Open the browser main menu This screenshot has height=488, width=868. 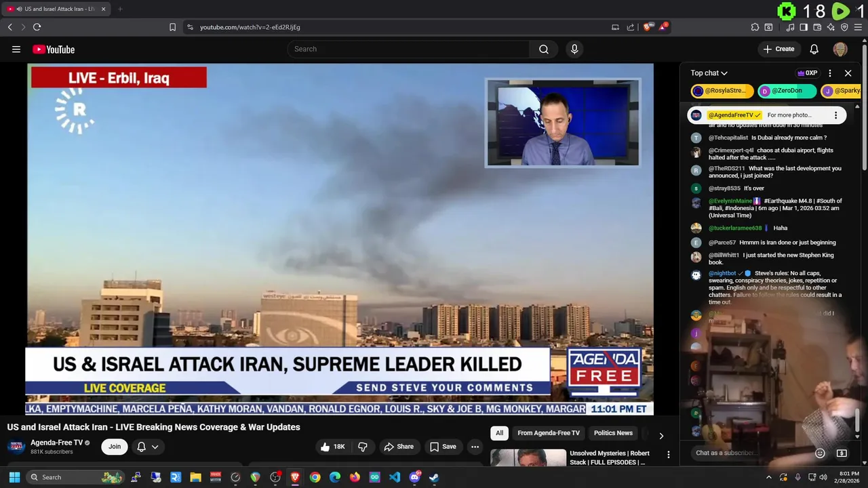point(859,27)
